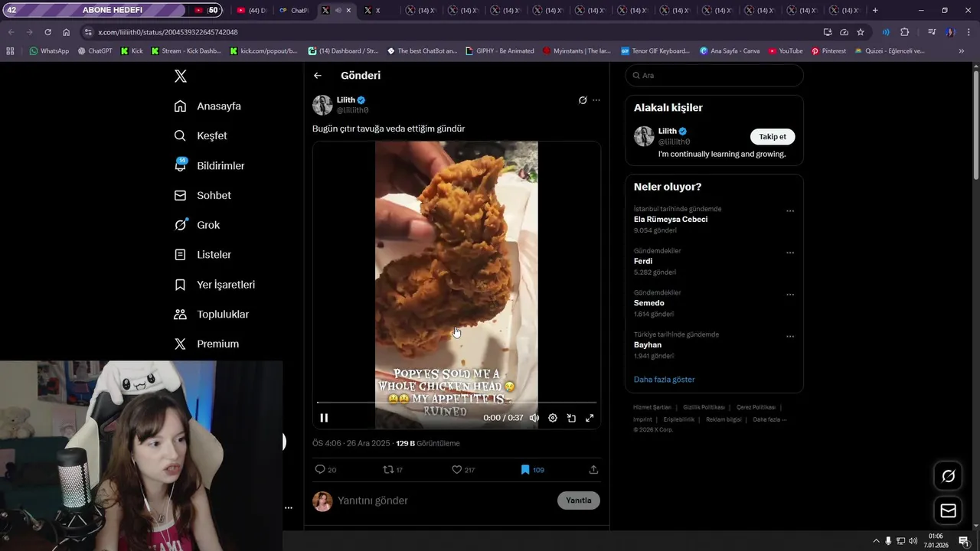The height and width of the screenshot is (551, 980).
Task: Open the YouTube bookmark
Action: (x=786, y=51)
